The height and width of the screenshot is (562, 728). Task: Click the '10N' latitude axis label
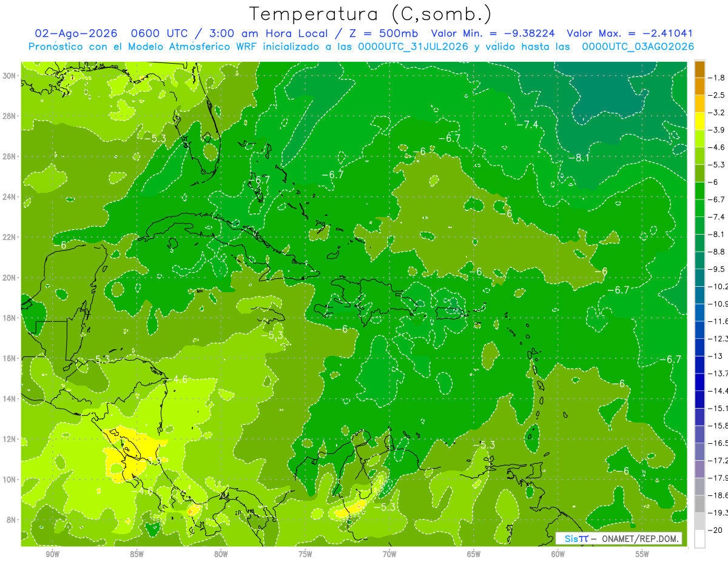tap(9, 479)
